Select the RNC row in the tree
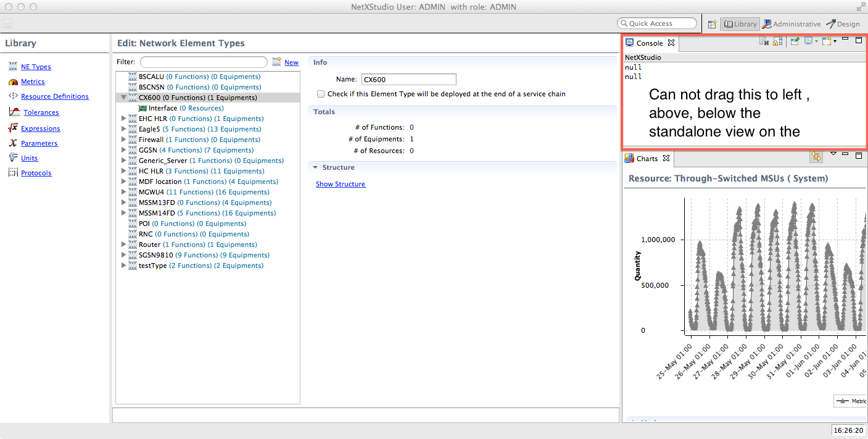 208,234
